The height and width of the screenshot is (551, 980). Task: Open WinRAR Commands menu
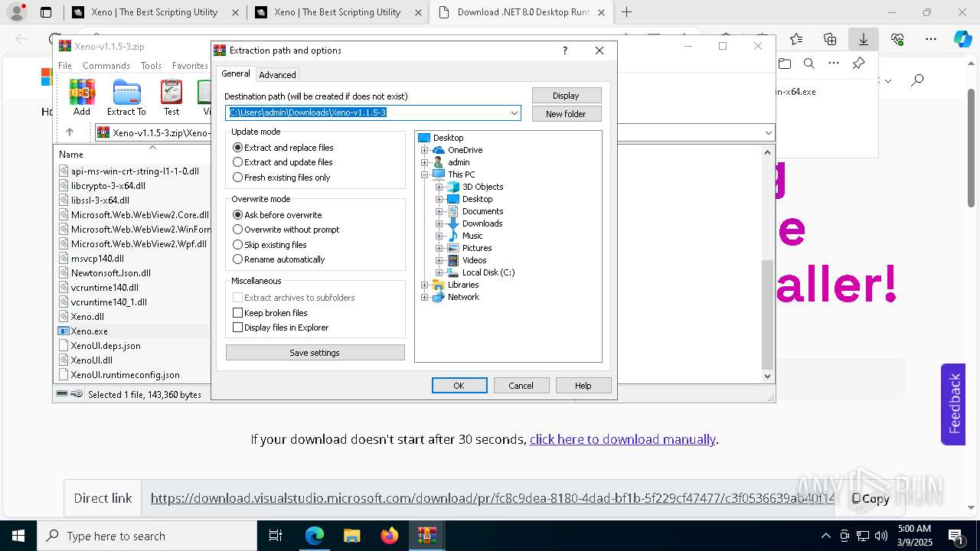[x=106, y=66]
